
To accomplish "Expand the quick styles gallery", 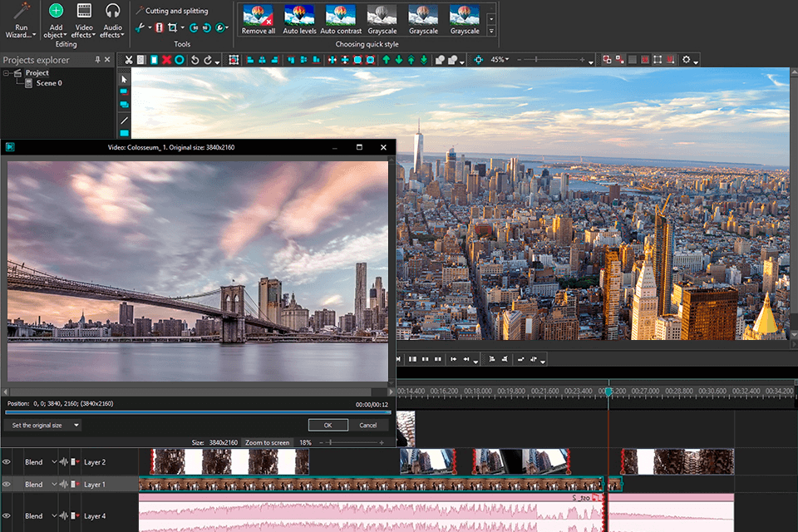I will point(491,31).
